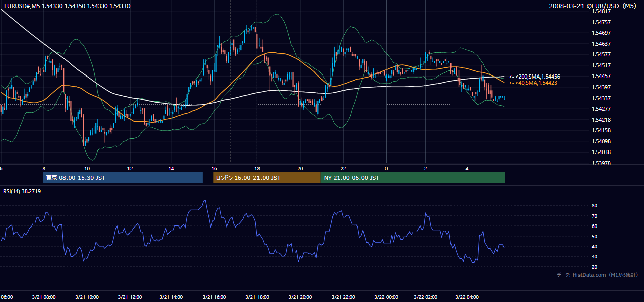Click the RSI scale value 30

tap(595, 257)
